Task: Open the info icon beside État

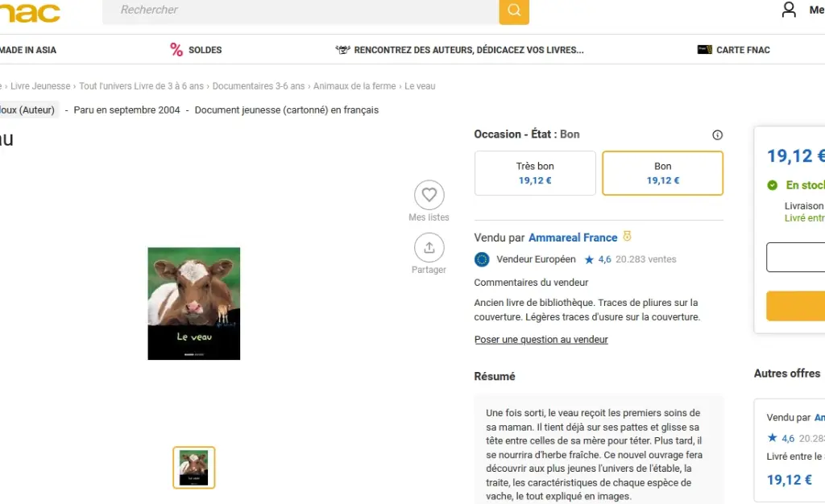Action: [717, 135]
